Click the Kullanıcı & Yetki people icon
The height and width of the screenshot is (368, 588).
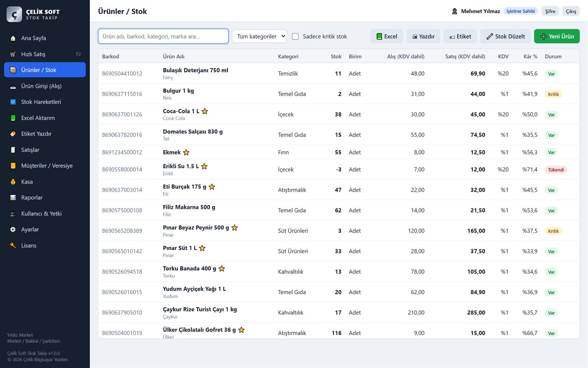(13, 214)
